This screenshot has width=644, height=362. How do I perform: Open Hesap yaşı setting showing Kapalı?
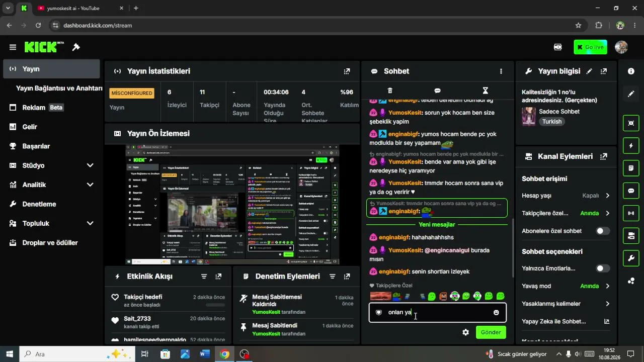566,196
